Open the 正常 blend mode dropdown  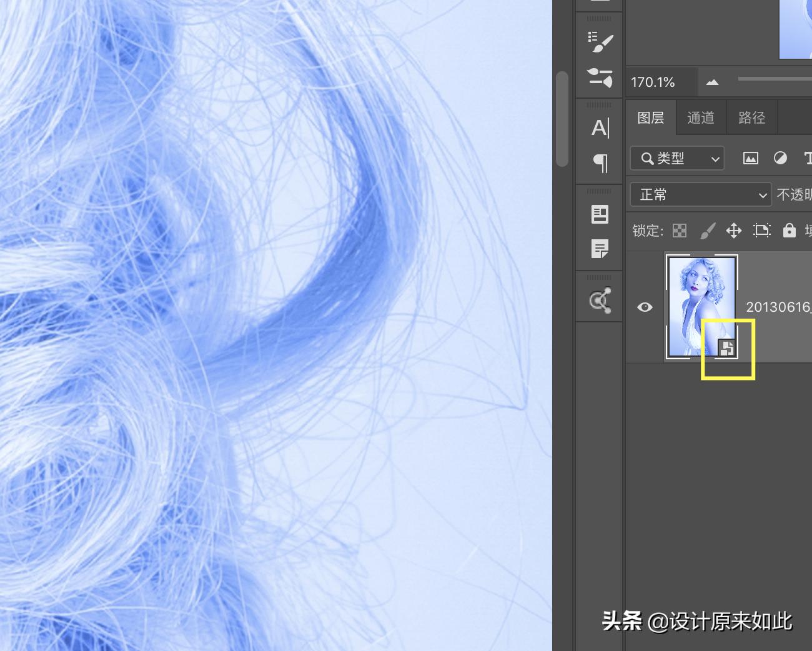(x=701, y=195)
